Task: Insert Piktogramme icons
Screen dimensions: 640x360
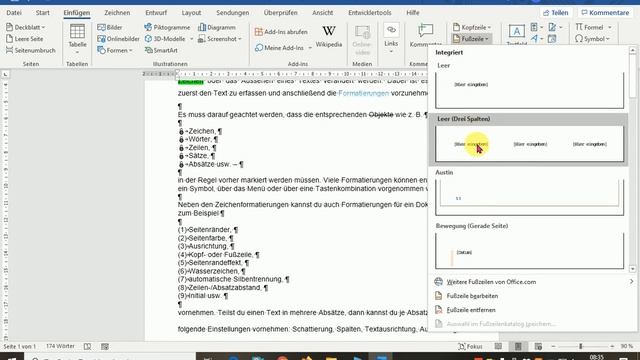Action: coord(167,27)
